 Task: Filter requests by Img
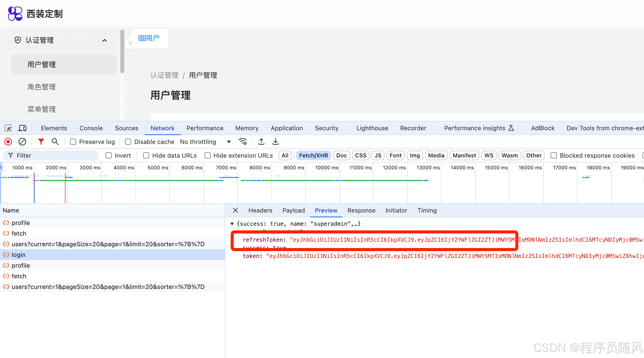click(x=415, y=155)
